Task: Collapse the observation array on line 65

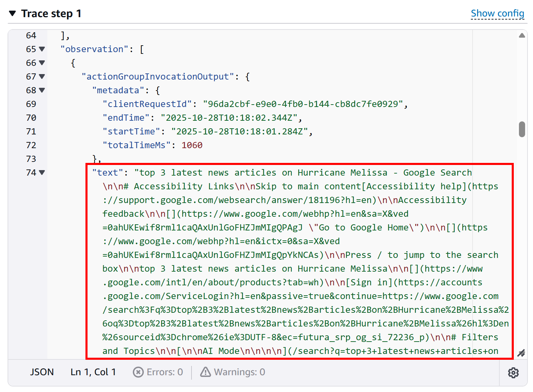Action: (x=42, y=49)
